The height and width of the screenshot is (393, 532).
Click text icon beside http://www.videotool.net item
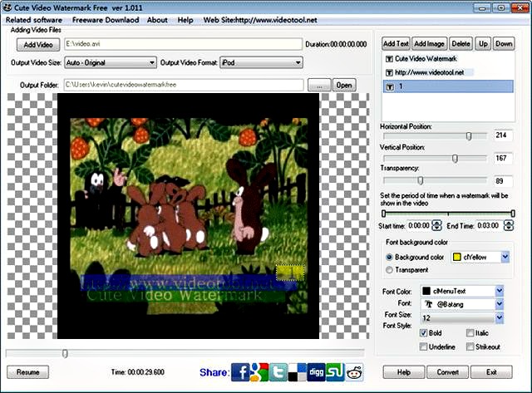pyautogui.click(x=389, y=72)
